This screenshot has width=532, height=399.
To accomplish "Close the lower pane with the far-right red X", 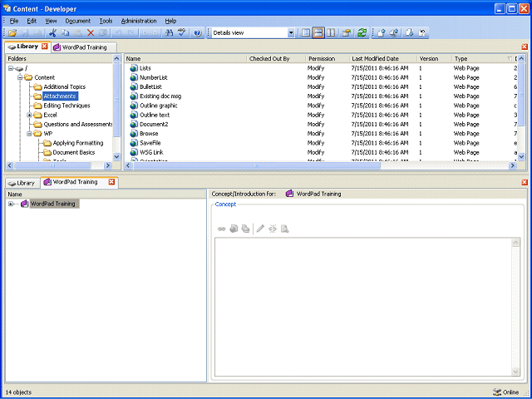I will pos(525,183).
